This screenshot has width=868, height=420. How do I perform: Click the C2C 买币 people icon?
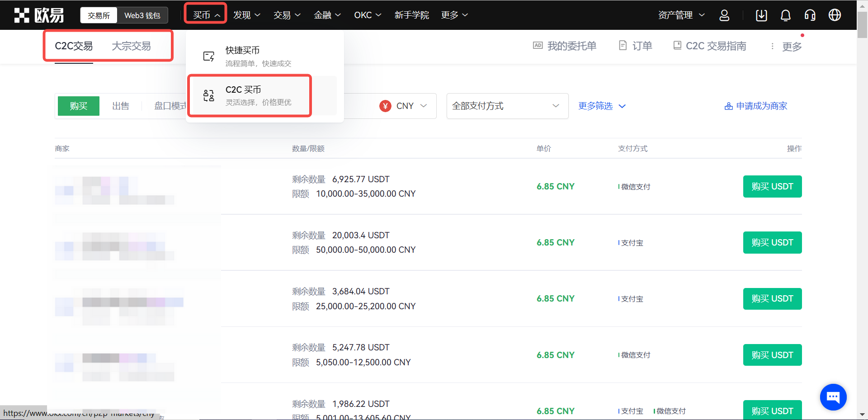[x=208, y=95]
